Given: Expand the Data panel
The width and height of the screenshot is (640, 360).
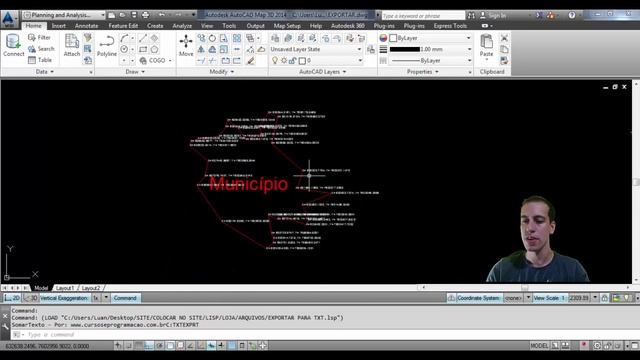Looking at the screenshot, I should tap(44, 72).
